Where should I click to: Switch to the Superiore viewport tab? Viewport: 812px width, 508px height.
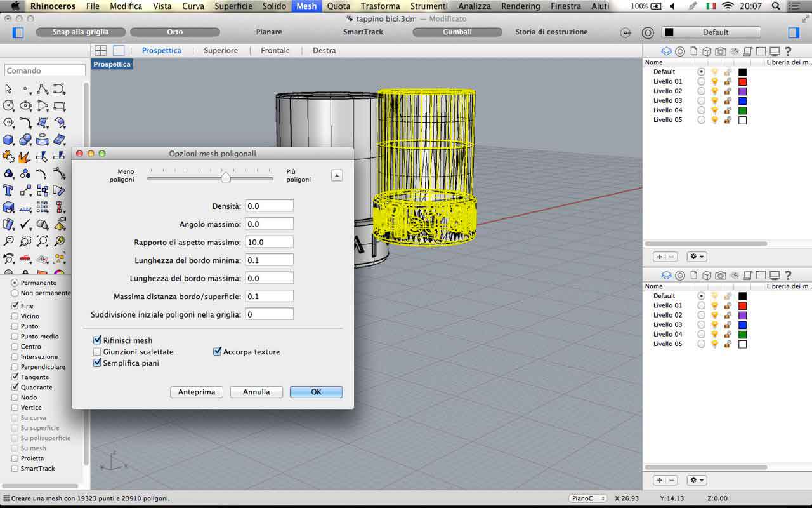click(221, 50)
